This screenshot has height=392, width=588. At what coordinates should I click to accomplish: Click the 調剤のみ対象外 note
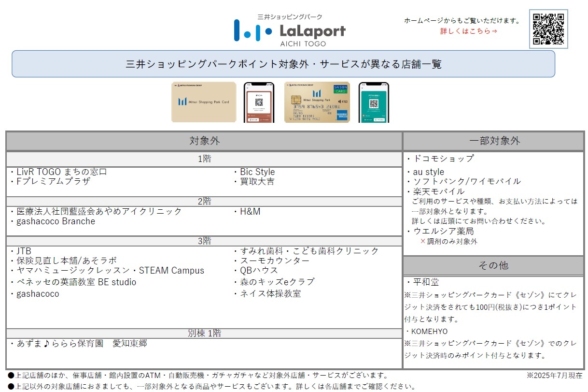[x=448, y=241]
